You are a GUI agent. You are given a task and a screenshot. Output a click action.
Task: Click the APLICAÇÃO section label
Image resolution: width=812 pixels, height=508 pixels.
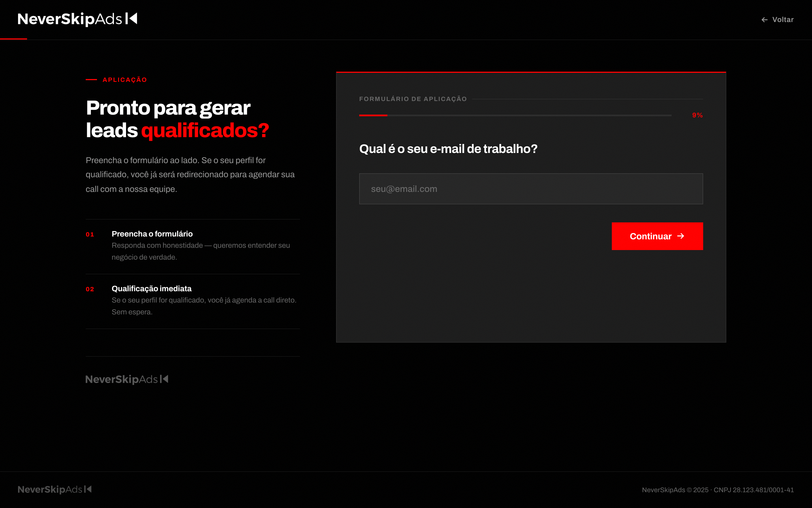point(125,80)
